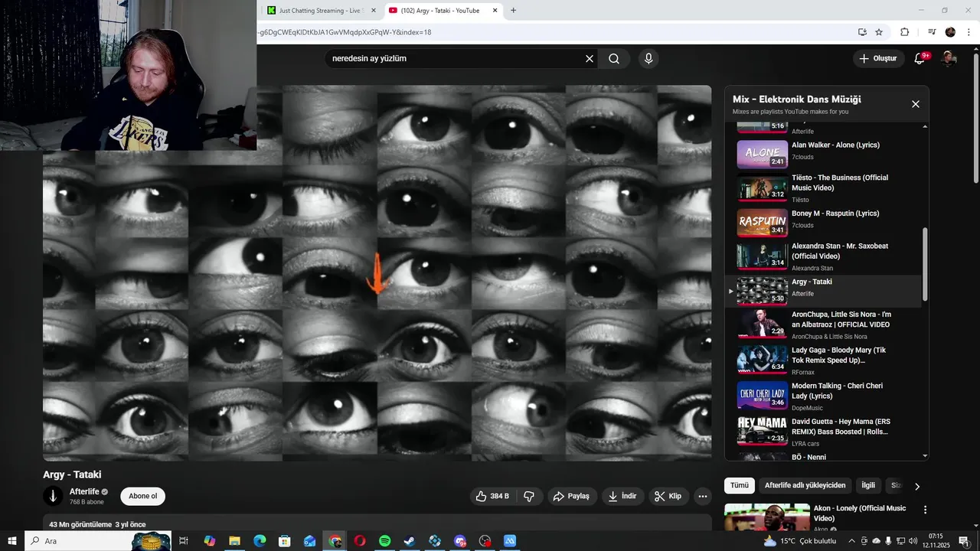Open Akon - Lonely video thumbnail
980x551 pixels.
pos(767,517)
